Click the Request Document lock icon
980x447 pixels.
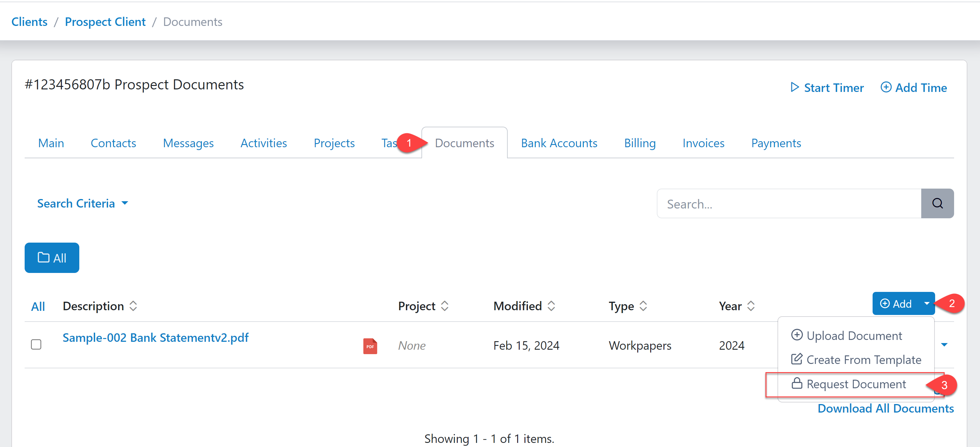click(x=797, y=384)
